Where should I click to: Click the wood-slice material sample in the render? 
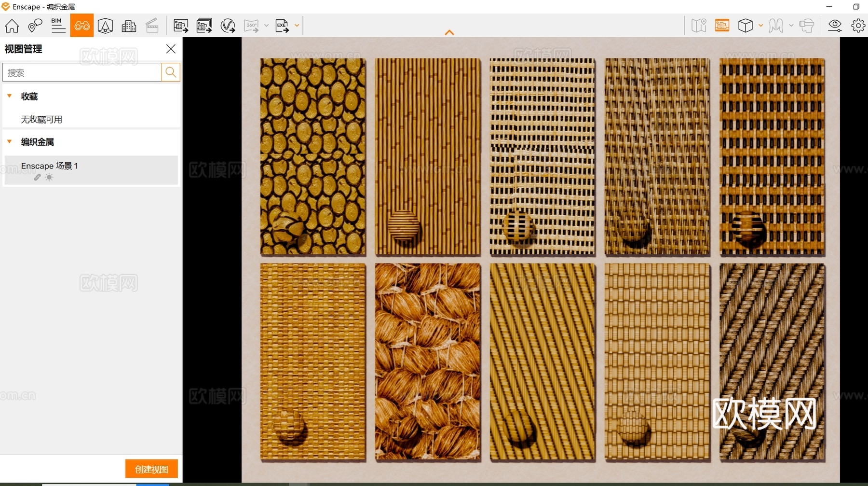(313, 156)
